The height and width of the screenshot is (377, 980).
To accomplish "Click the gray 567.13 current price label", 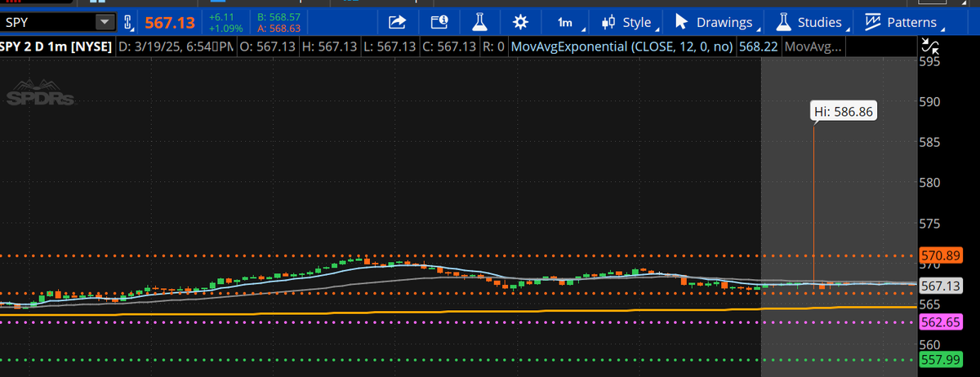I will (x=940, y=286).
